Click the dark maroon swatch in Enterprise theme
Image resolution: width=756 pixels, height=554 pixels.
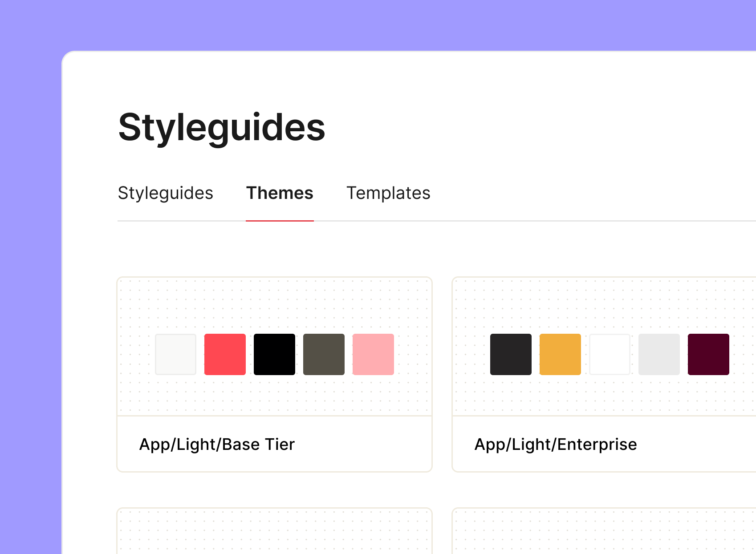(x=708, y=354)
